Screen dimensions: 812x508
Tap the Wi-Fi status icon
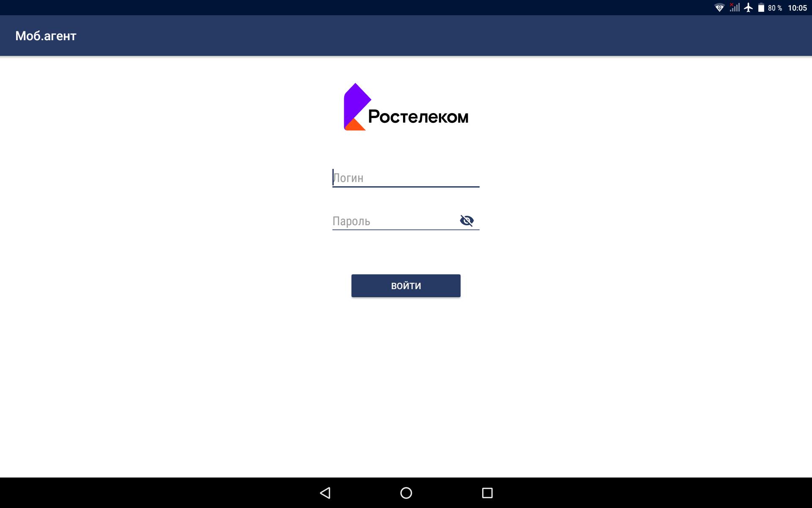click(719, 8)
